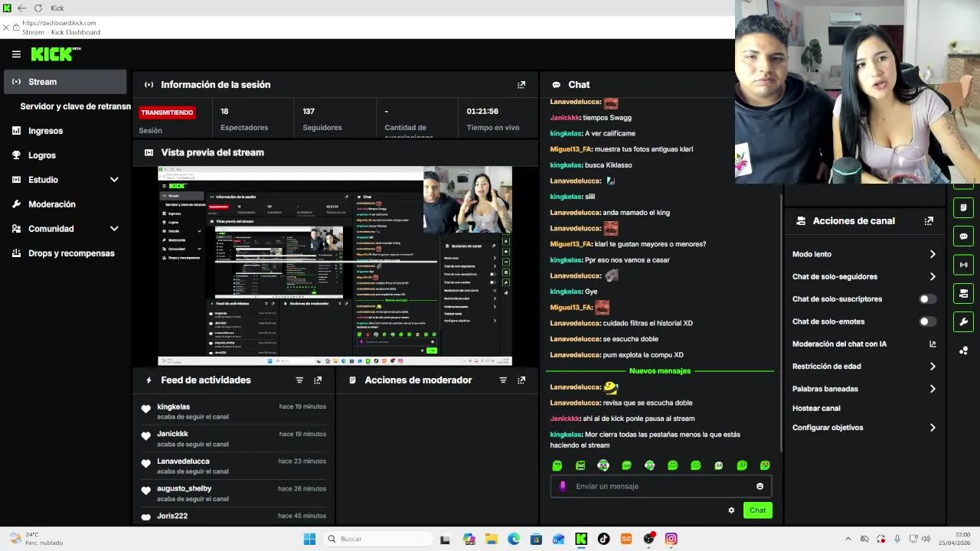The width and height of the screenshot is (980, 551).
Task: Open the taskbar Buscar search box
Action: click(x=377, y=539)
